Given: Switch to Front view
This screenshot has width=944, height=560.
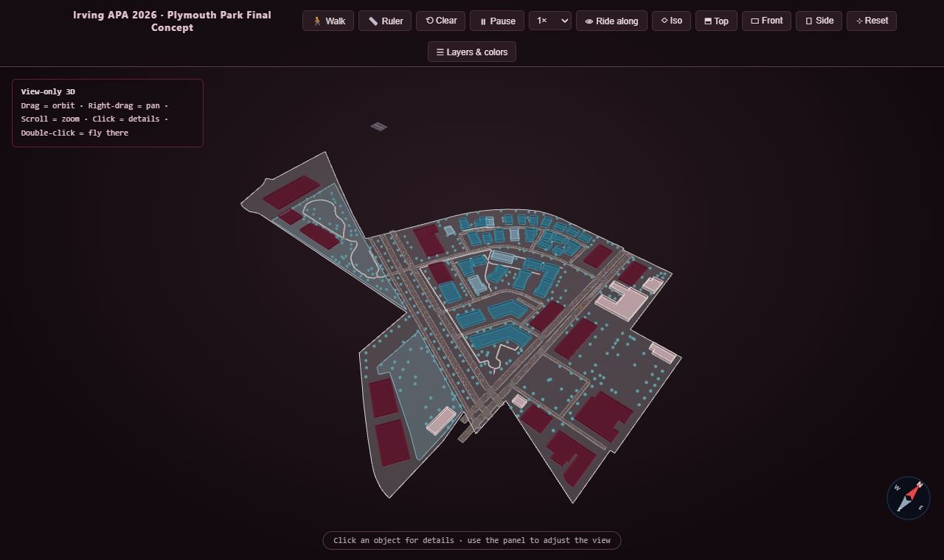Looking at the screenshot, I should click(x=766, y=21).
